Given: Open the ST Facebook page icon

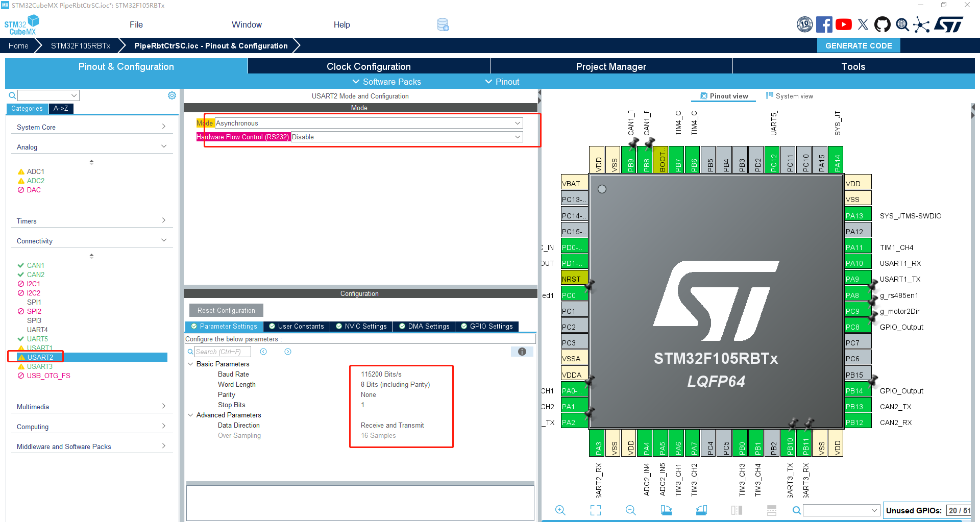Looking at the screenshot, I should tap(824, 24).
